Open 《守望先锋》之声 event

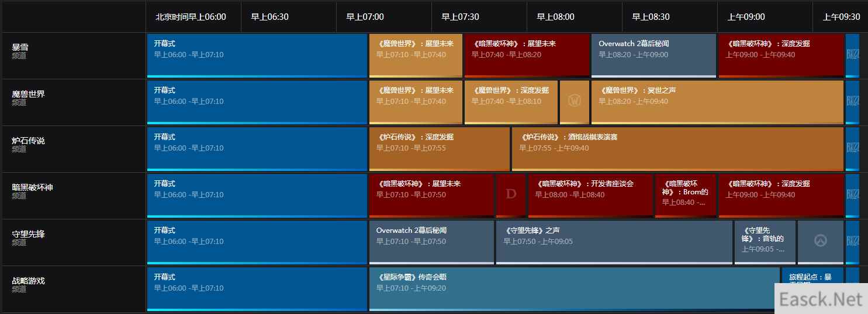pos(614,242)
